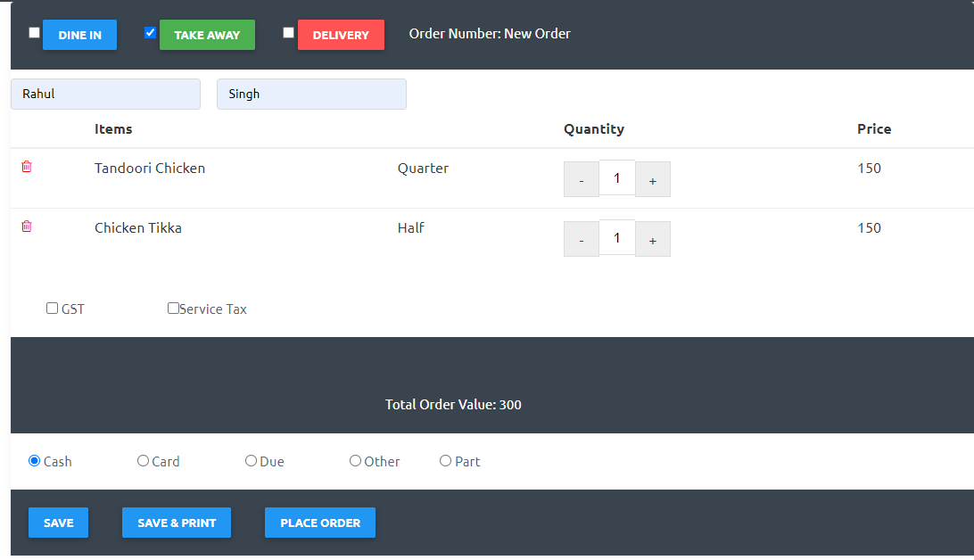Increase Chicken Tikka quantity with plus button
Viewport: 974px width, 560px height.
click(x=652, y=240)
